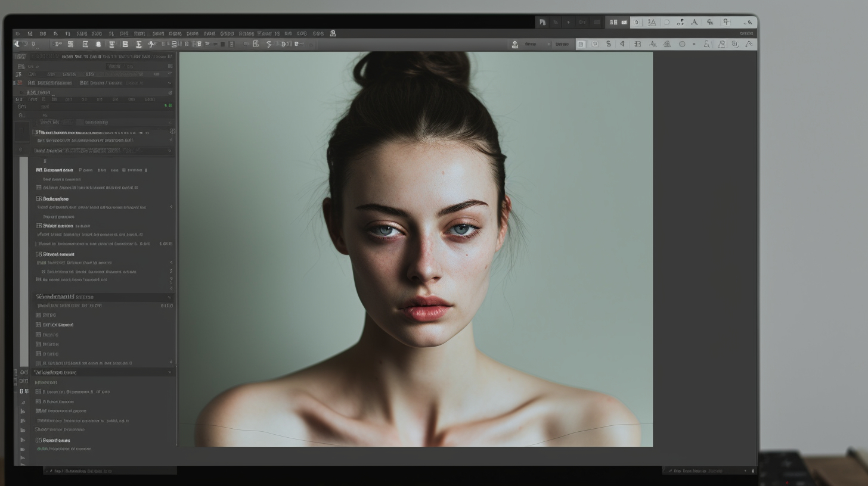
Task: Open the last icon in the menu bar row
Action: (x=333, y=34)
